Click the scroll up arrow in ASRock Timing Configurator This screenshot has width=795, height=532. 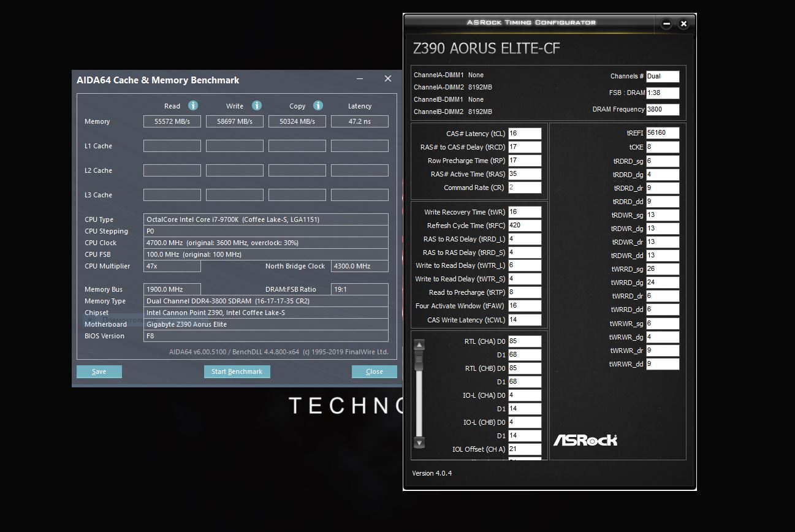(419, 345)
